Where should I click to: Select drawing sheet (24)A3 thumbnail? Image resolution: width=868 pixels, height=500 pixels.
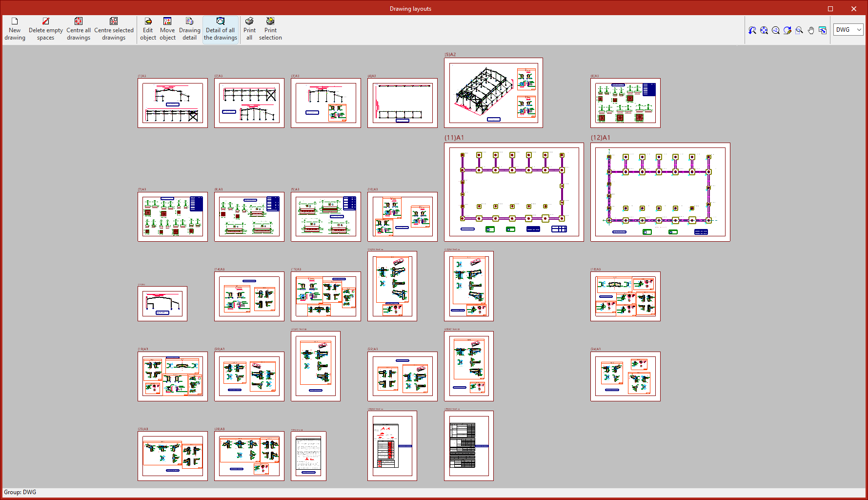[x=626, y=376]
